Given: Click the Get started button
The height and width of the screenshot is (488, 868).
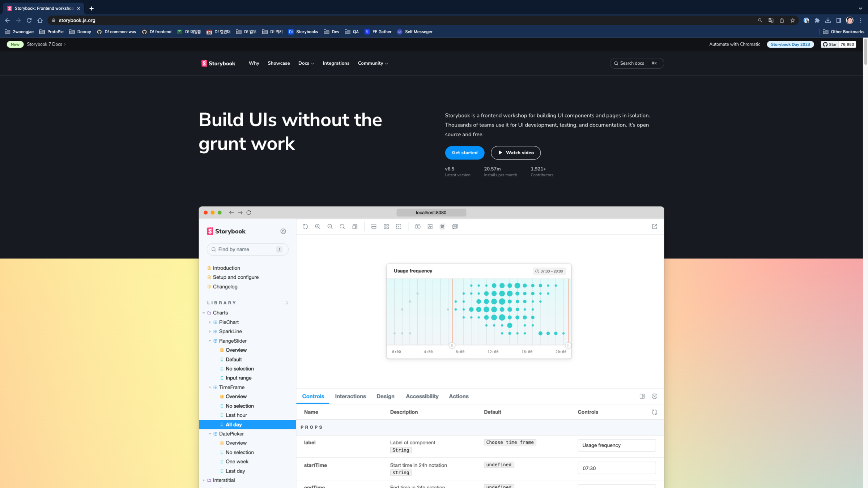Looking at the screenshot, I should (x=464, y=153).
